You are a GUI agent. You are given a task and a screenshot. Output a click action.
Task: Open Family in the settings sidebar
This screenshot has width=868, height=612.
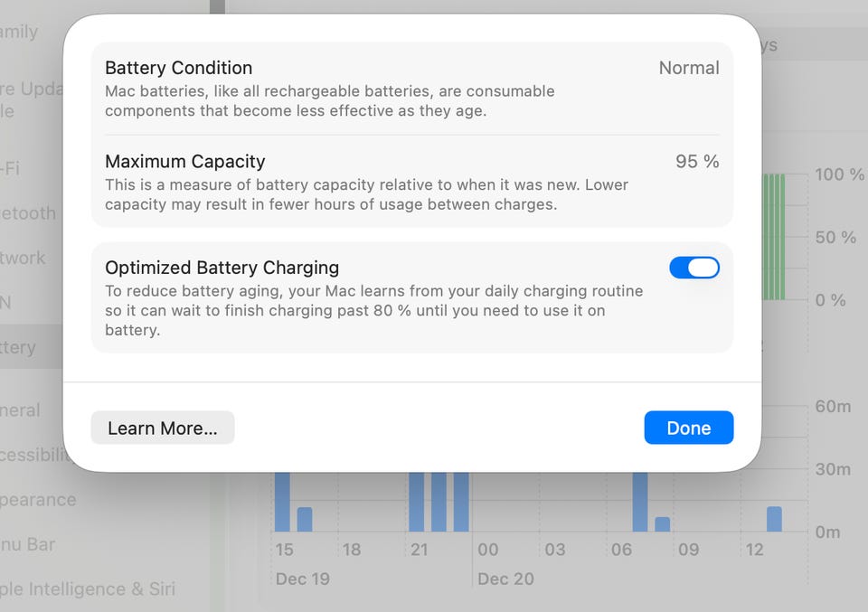point(20,33)
